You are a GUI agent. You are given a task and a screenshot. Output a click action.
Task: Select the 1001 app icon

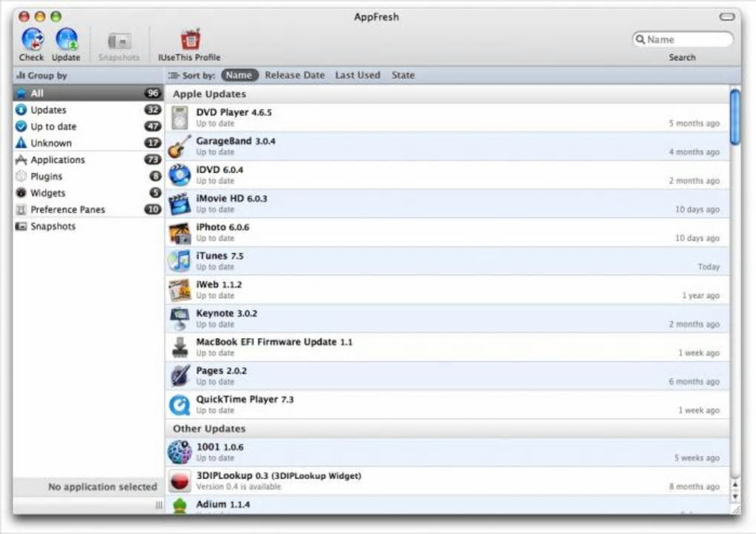tap(179, 452)
